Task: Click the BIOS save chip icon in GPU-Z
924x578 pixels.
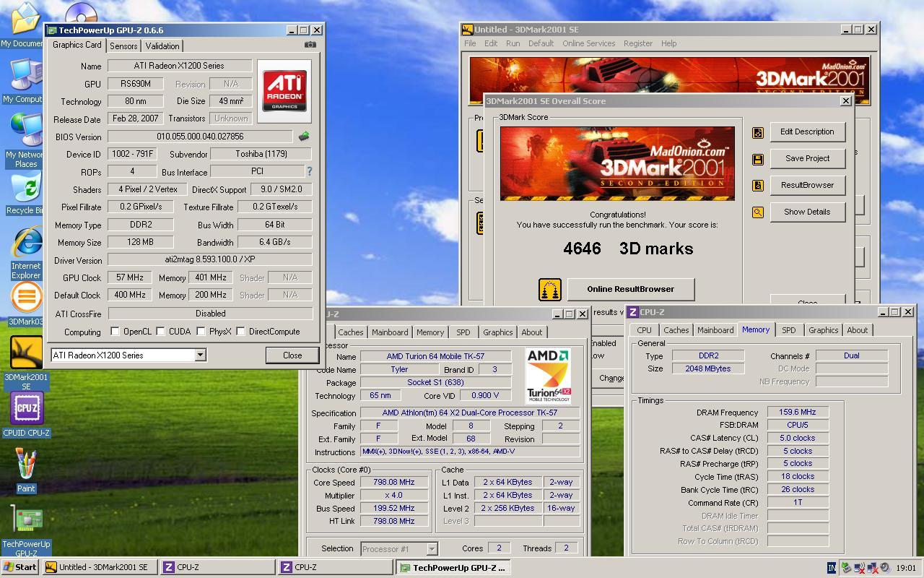Action: (304, 136)
